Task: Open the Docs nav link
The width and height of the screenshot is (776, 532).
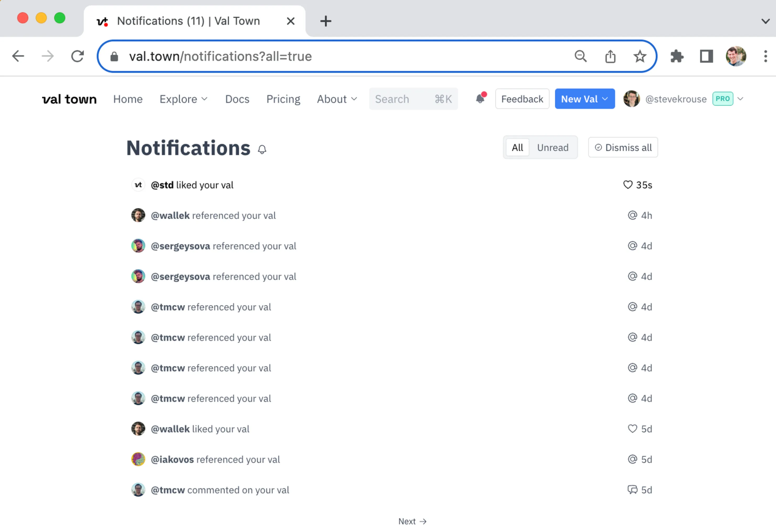Action: point(237,99)
